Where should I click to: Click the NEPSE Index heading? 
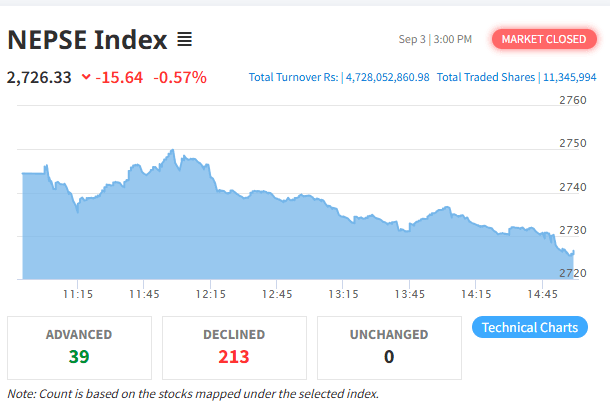point(87,40)
